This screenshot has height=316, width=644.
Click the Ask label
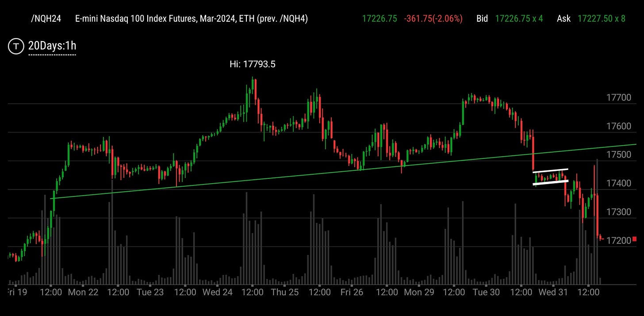point(563,19)
